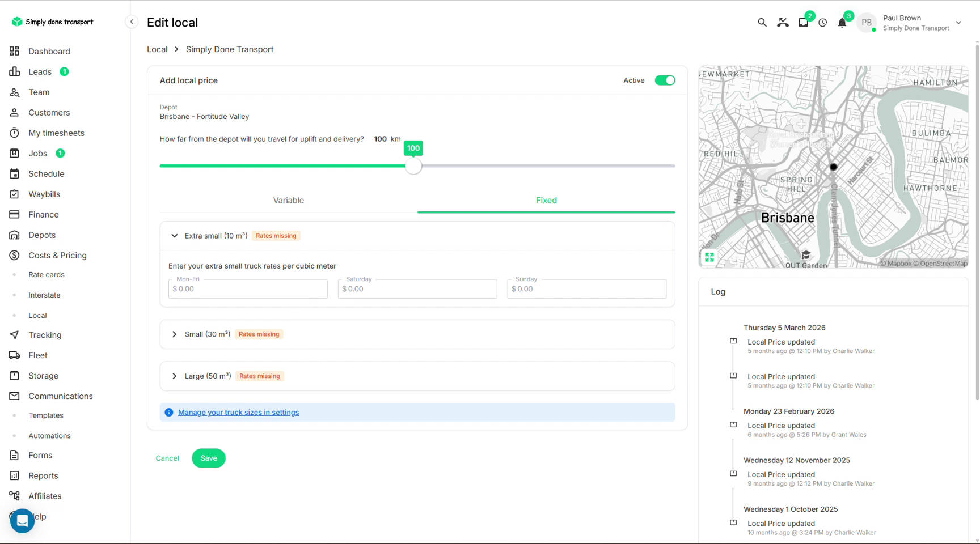Open the Reports icon in the sidebar
The height and width of the screenshot is (544, 980).
point(15,475)
